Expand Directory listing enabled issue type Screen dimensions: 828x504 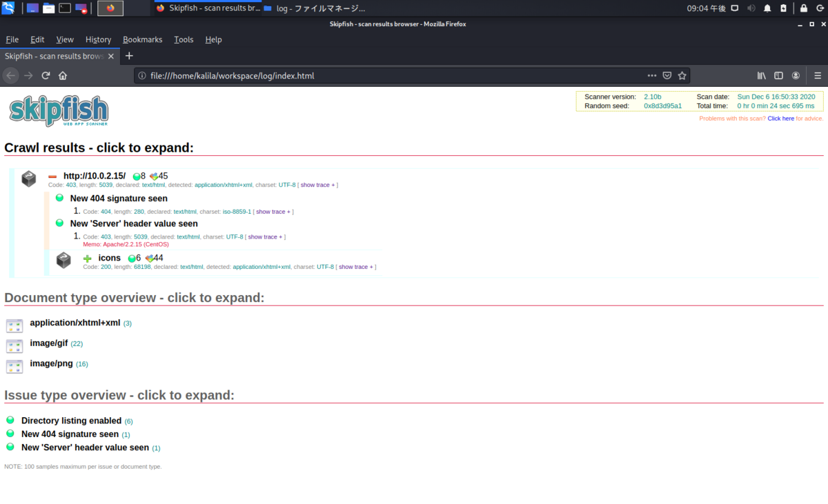(71, 421)
